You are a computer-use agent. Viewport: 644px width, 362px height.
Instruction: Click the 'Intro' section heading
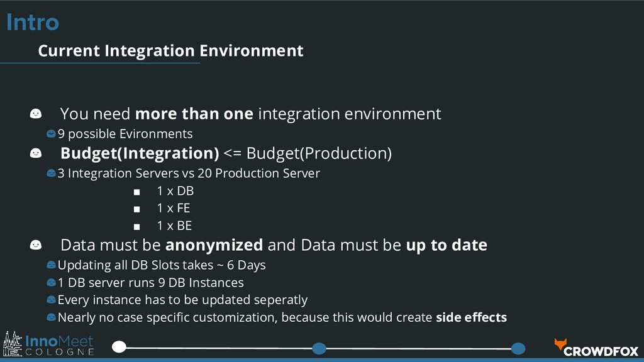(33, 22)
